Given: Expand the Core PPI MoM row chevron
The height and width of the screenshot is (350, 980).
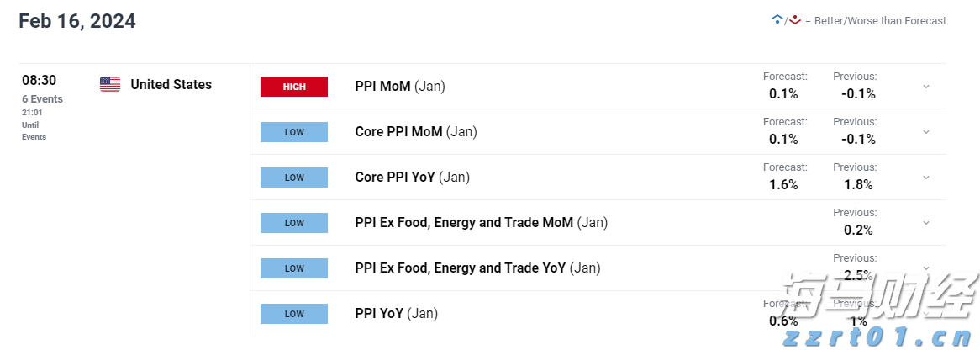Looking at the screenshot, I should pyautogui.click(x=926, y=132).
